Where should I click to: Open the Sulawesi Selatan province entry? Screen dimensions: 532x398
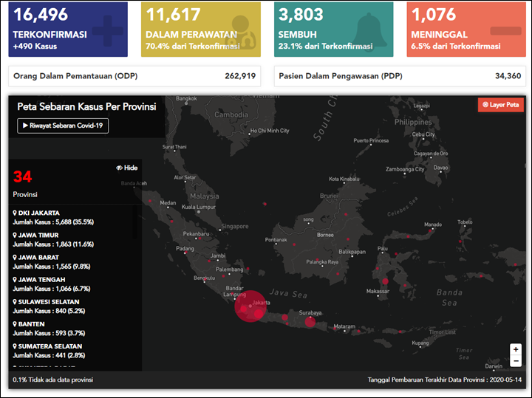pyautogui.click(x=49, y=306)
